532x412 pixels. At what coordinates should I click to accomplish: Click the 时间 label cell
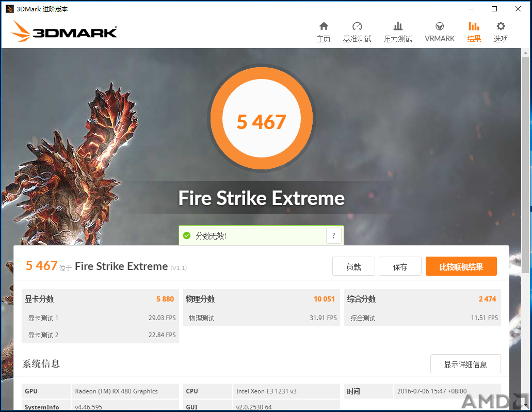368,391
